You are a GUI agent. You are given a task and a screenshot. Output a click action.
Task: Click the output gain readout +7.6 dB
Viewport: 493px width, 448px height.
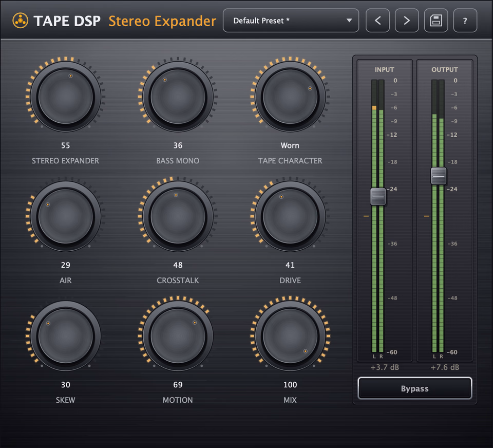(445, 367)
